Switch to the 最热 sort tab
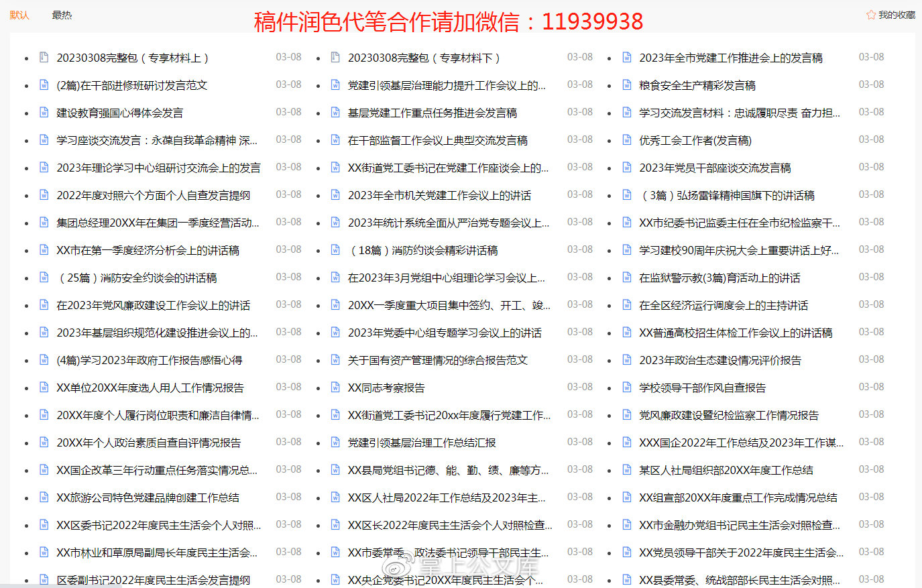The image size is (922, 588). click(62, 15)
